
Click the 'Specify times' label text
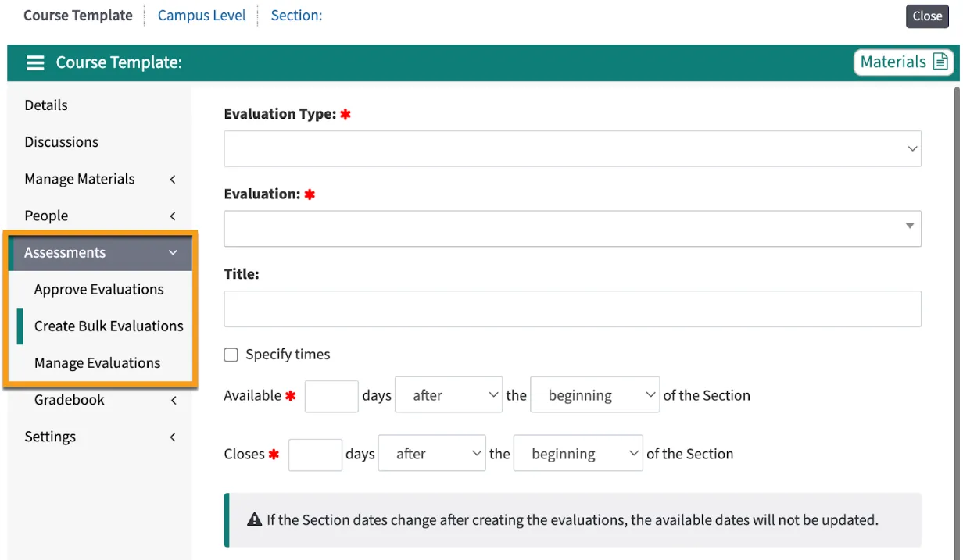tap(288, 355)
